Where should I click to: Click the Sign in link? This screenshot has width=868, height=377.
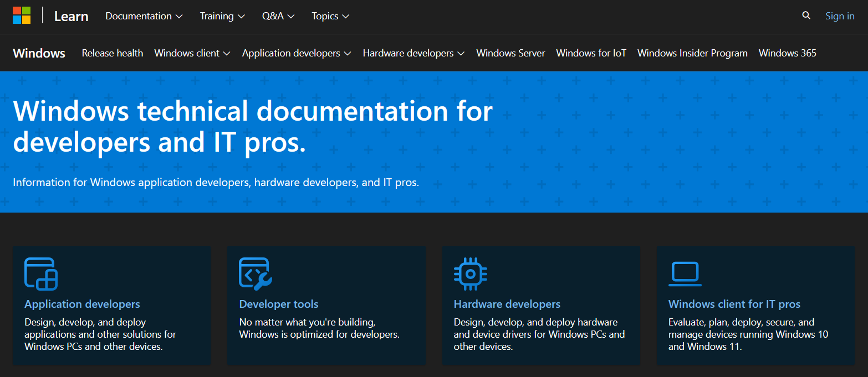coord(839,16)
